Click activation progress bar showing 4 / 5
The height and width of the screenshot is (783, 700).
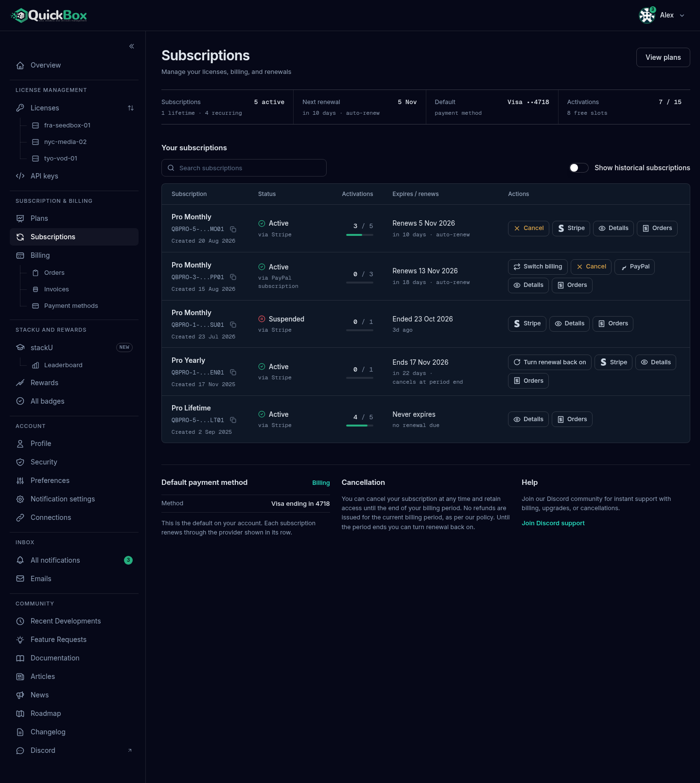[x=360, y=426]
